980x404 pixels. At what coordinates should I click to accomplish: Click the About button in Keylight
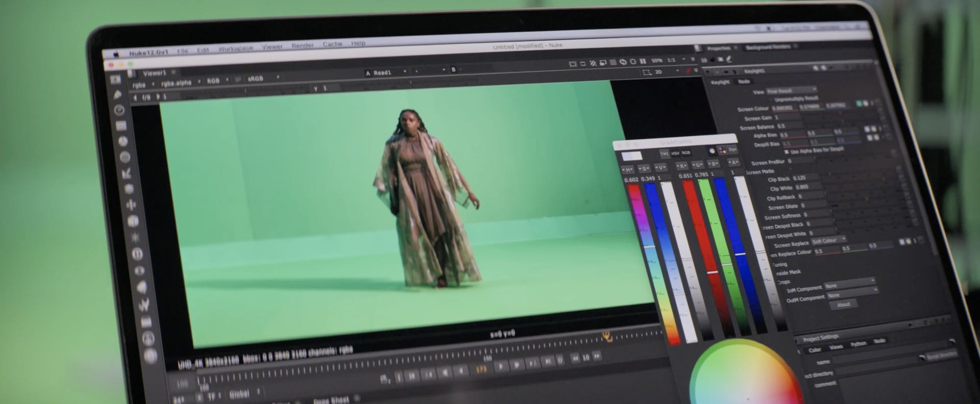pos(843,305)
